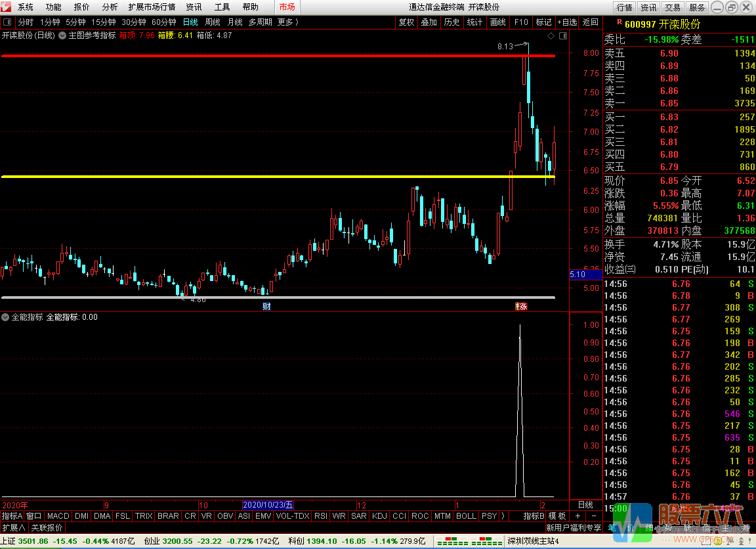Image resolution: width=756 pixels, height=549 pixels.
Task: Click the TDX application logo icon
Action: point(6,7)
